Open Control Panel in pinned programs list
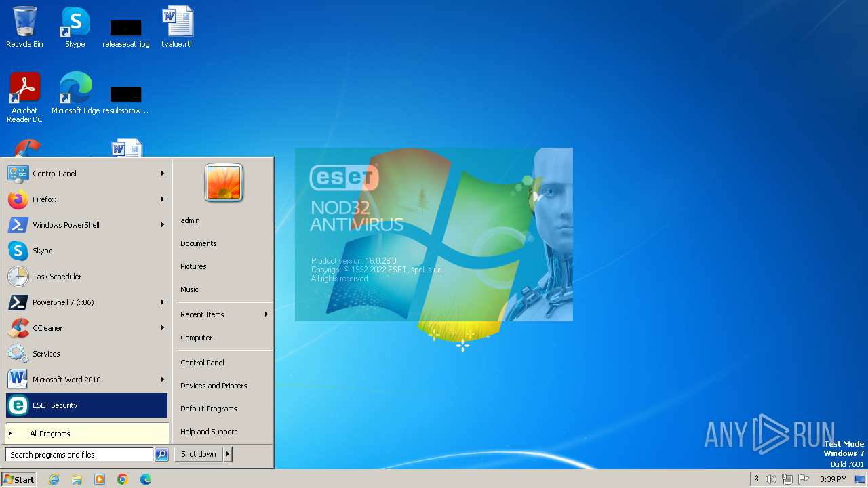 coord(87,174)
